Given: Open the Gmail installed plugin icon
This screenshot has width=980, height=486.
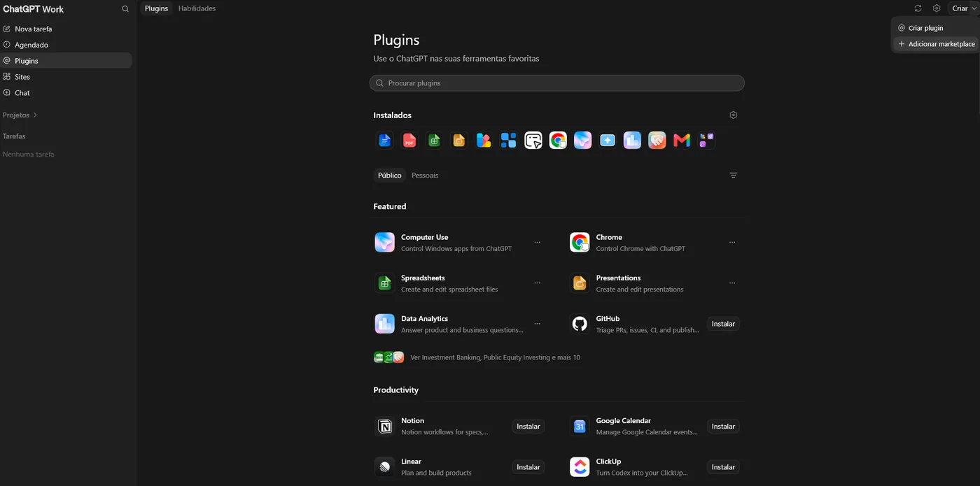Looking at the screenshot, I should point(682,141).
